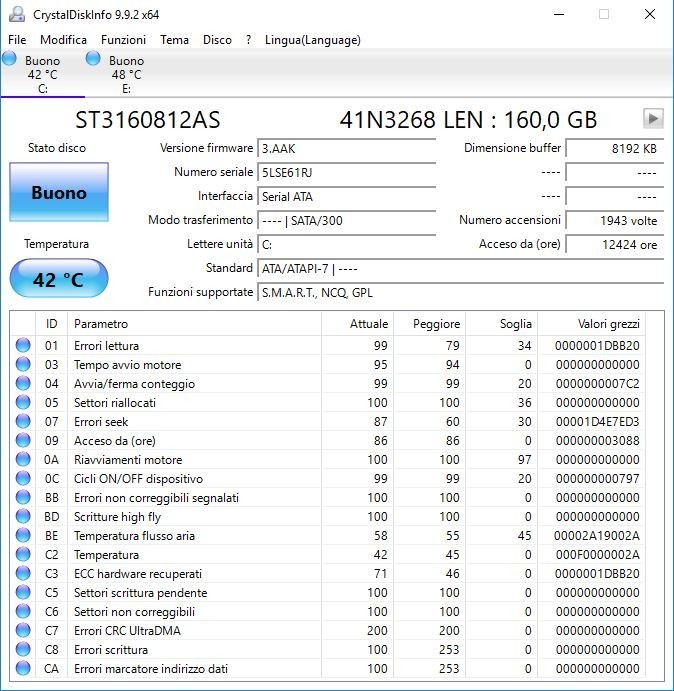This screenshot has width=674, height=691.
Task: Select the 'Errori CRC UltraDMA' parameter text
Action: (x=127, y=631)
